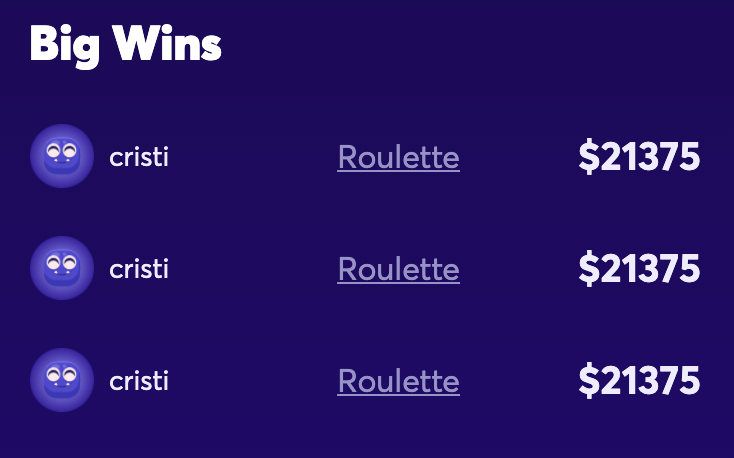This screenshot has height=458, width=734.
Task: Click the dollar sign in the top amount
Action: (588, 157)
